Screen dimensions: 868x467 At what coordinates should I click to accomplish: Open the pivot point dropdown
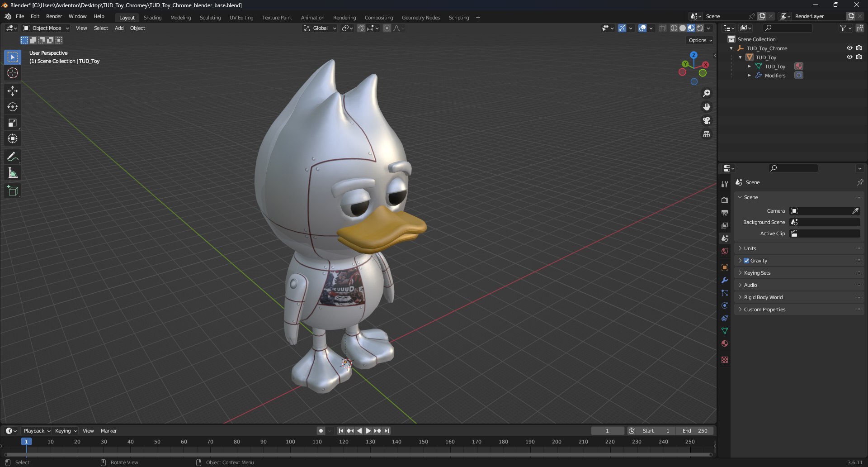coord(347,28)
